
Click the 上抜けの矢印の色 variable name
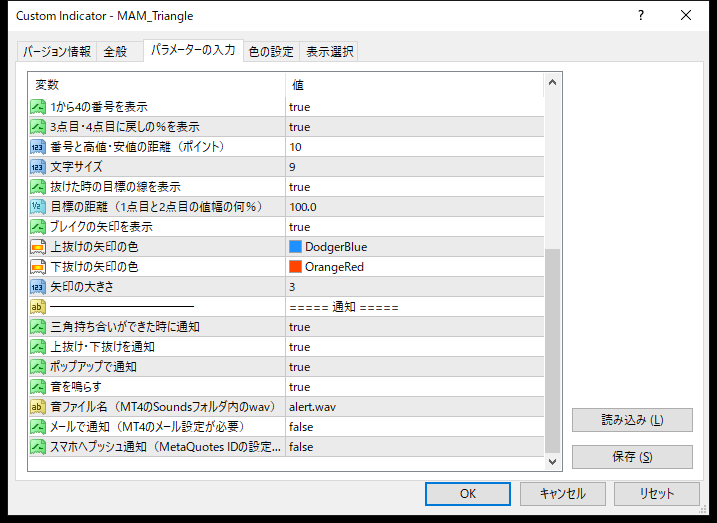point(94,247)
